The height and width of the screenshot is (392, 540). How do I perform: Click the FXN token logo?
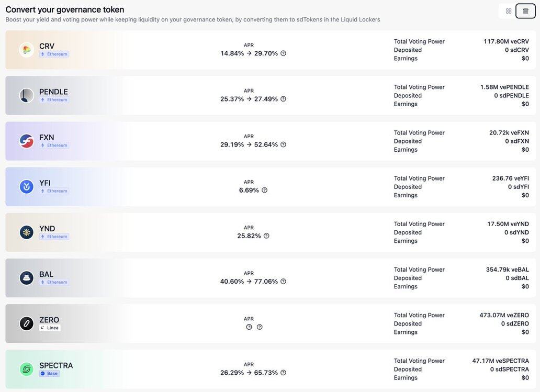point(27,141)
